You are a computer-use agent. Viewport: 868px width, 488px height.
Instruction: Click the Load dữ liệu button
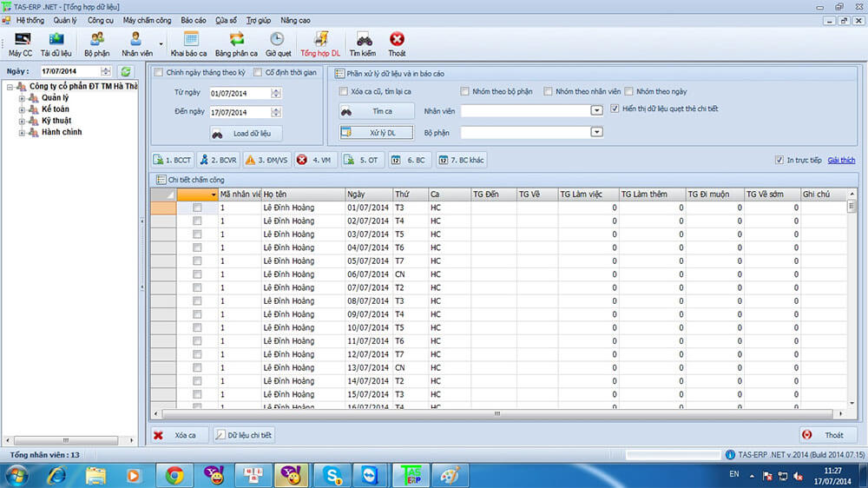coord(246,134)
